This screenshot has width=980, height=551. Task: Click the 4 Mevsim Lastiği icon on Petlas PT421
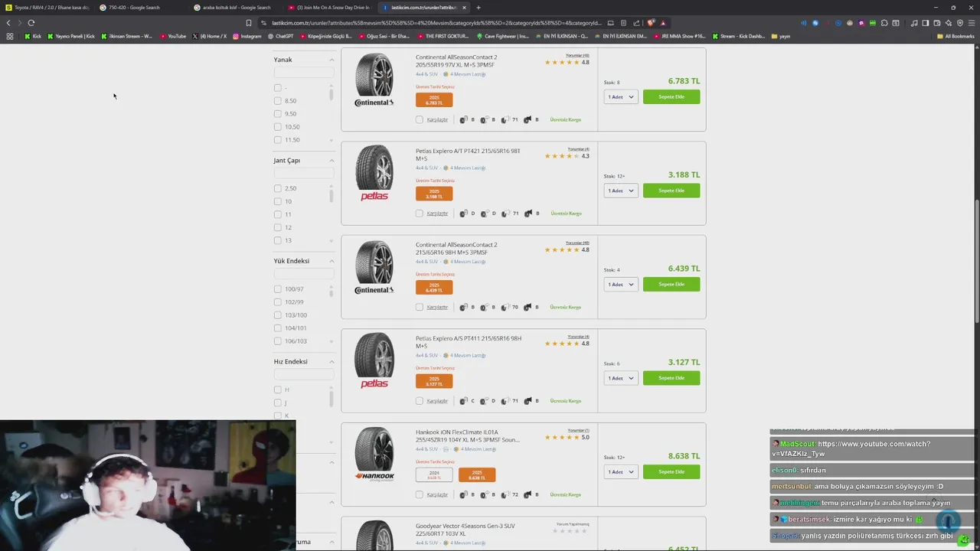[x=446, y=168]
